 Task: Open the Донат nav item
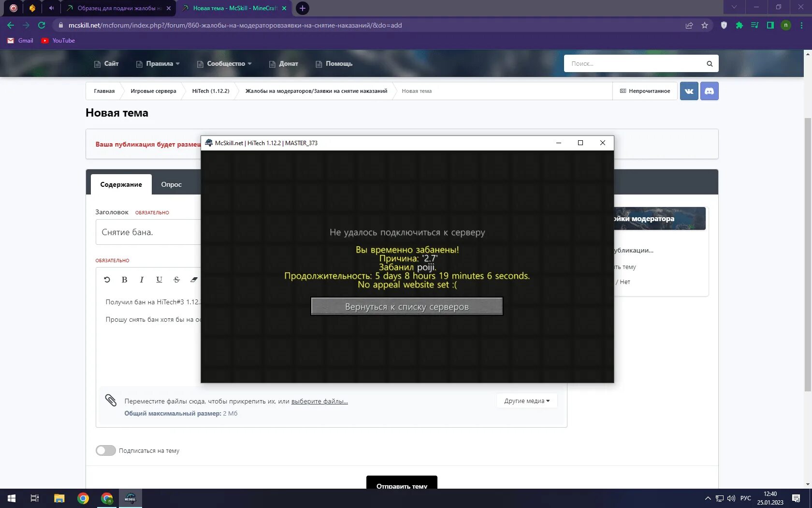pyautogui.click(x=284, y=64)
